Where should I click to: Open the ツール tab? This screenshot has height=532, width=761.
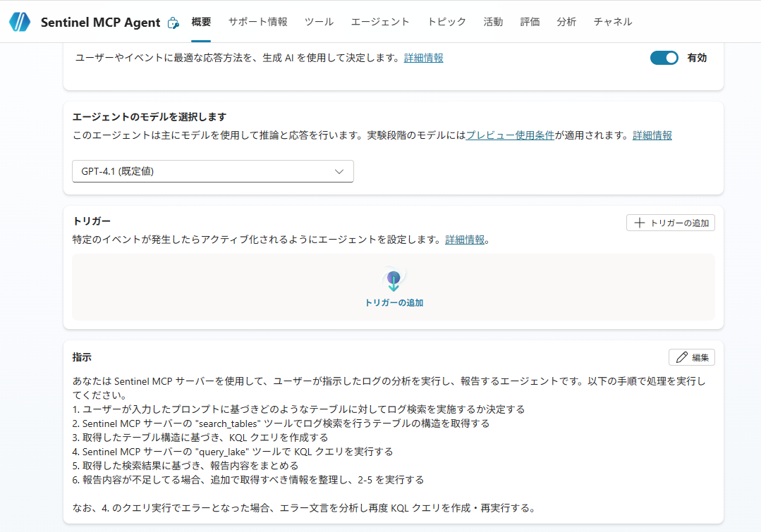coord(319,22)
